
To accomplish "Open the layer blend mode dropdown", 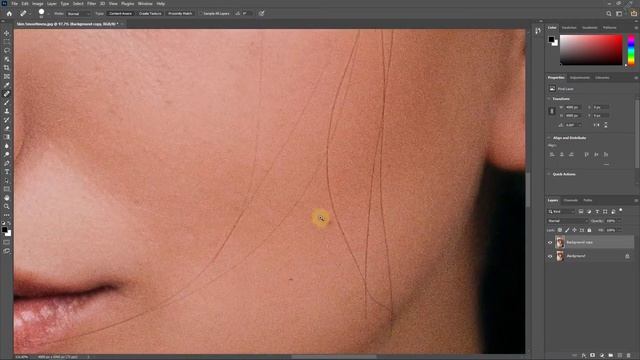I will (x=568, y=221).
